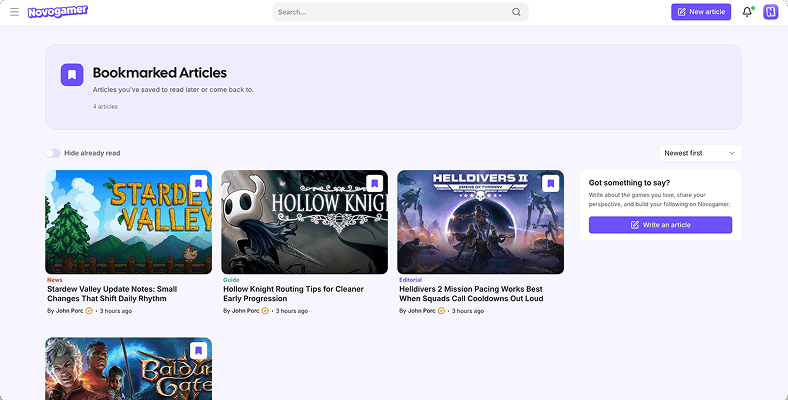The width and height of the screenshot is (788, 400).
Task: Remove bookmark on Baldur's Gate card
Action: tap(199, 350)
